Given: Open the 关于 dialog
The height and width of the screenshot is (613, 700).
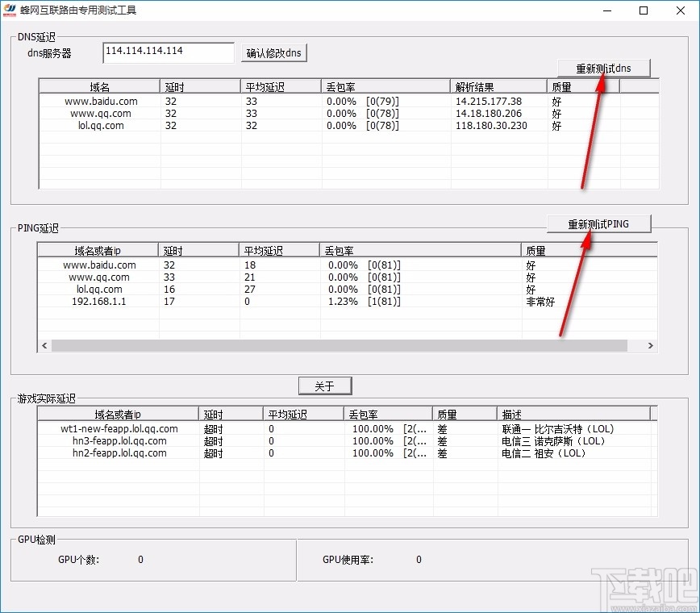Looking at the screenshot, I should tap(324, 385).
